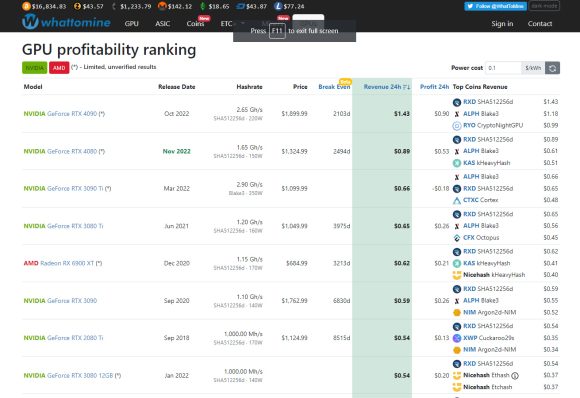Click the refresh icon beside power cost
The height and width of the screenshot is (398, 580).
[x=552, y=68]
